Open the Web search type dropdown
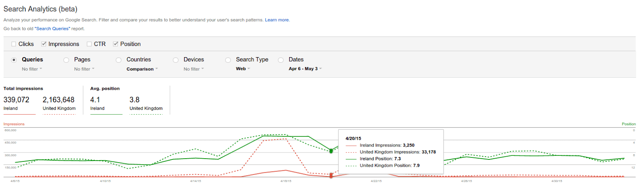The width and height of the screenshot is (644, 186). click(x=243, y=69)
